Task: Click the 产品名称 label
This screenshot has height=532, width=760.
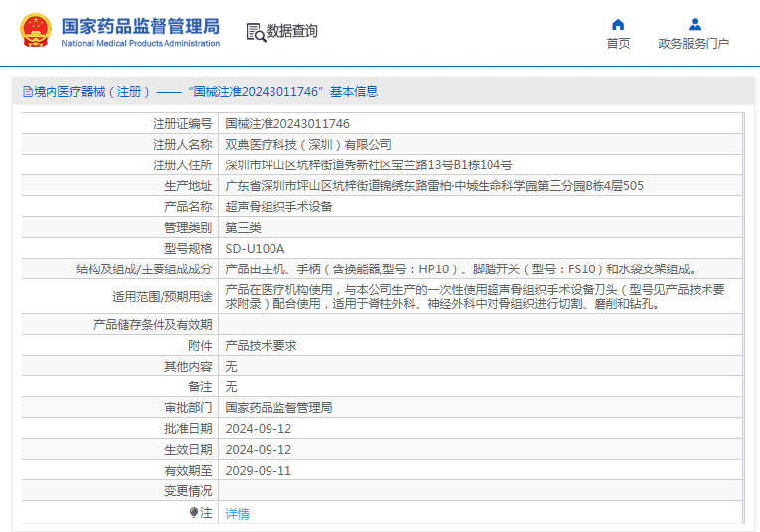Action: (188, 207)
